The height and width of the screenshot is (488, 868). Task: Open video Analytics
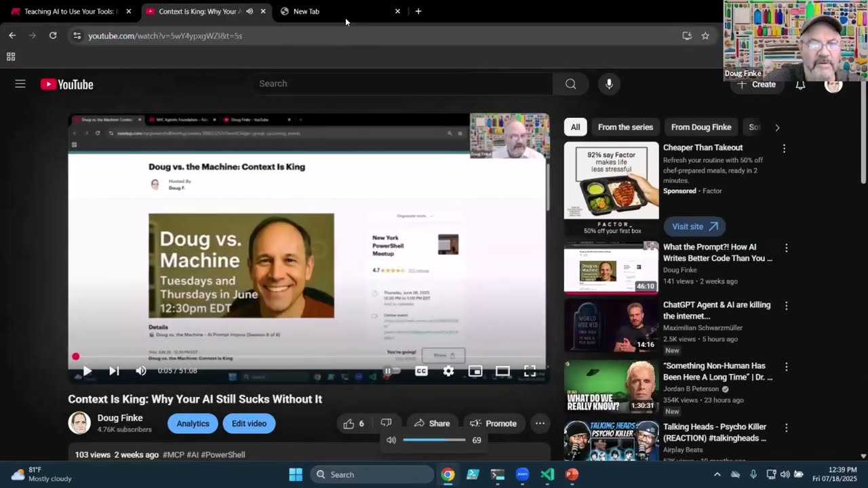(193, 424)
